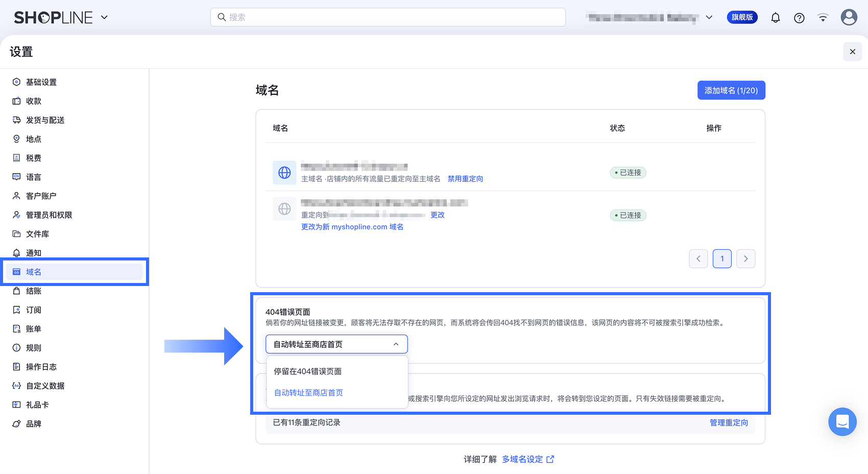This screenshot has width=868, height=474.
Task: Click the 结账 bag icon
Action: (x=16, y=291)
